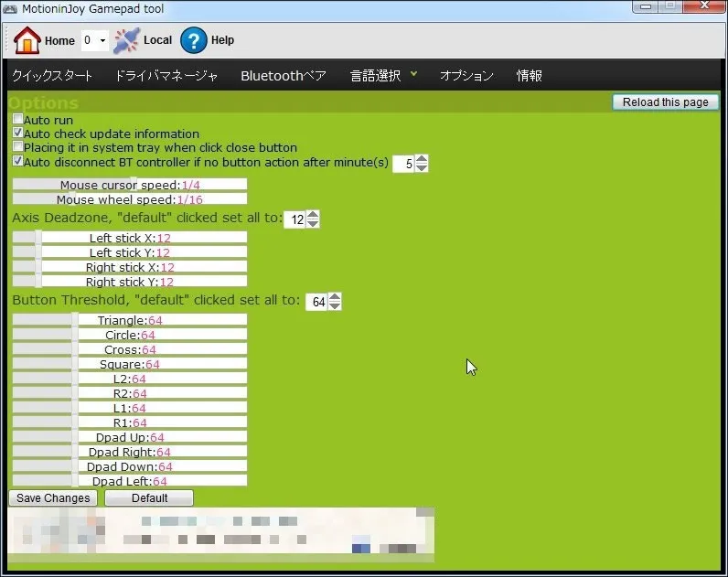The width and height of the screenshot is (728, 577).
Task: Click the Dpad Right threshold slider
Action: [130, 451]
